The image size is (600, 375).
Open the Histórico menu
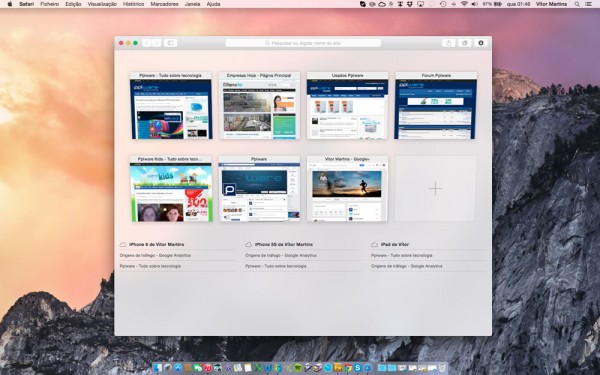[134, 4]
